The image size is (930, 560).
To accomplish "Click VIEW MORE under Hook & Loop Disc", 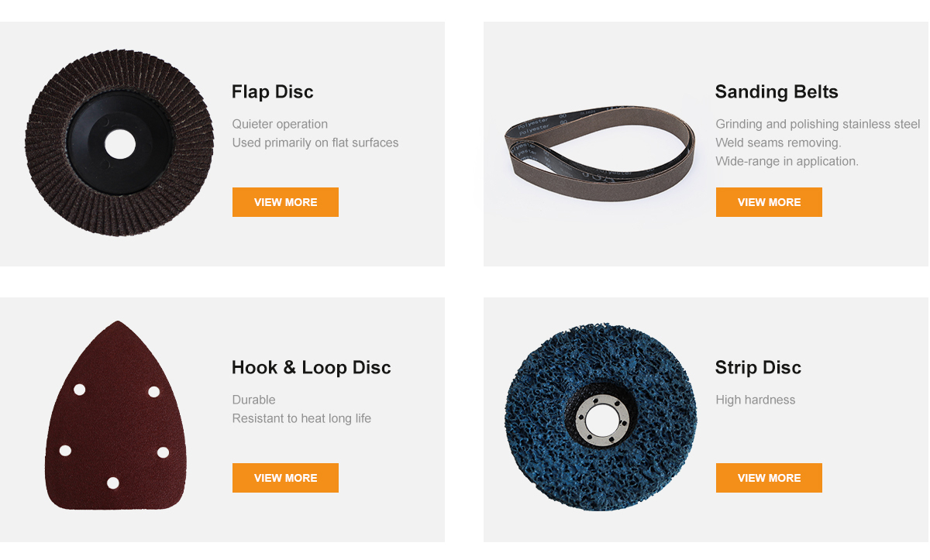I will pos(285,478).
